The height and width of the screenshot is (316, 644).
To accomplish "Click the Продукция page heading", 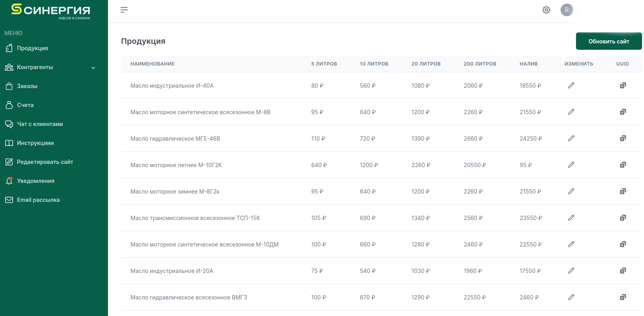I will pyautogui.click(x=143, y=41).
